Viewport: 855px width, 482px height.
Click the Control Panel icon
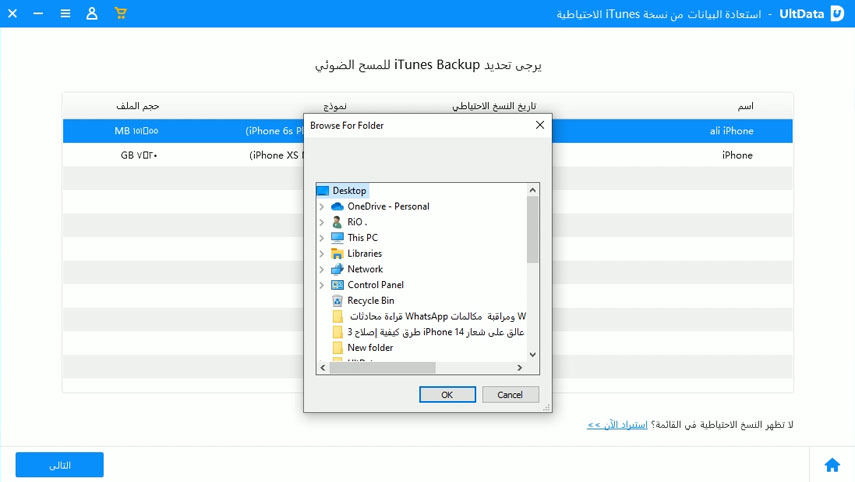[338, 285]
